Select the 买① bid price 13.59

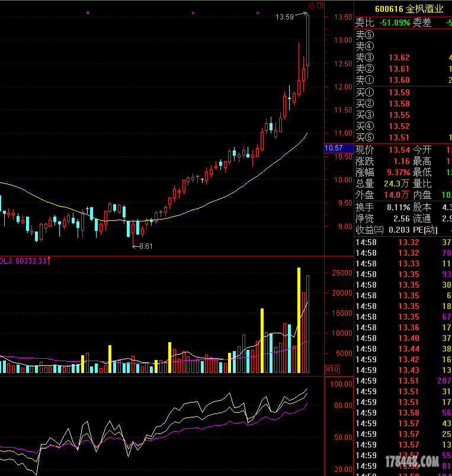point(399,92)
